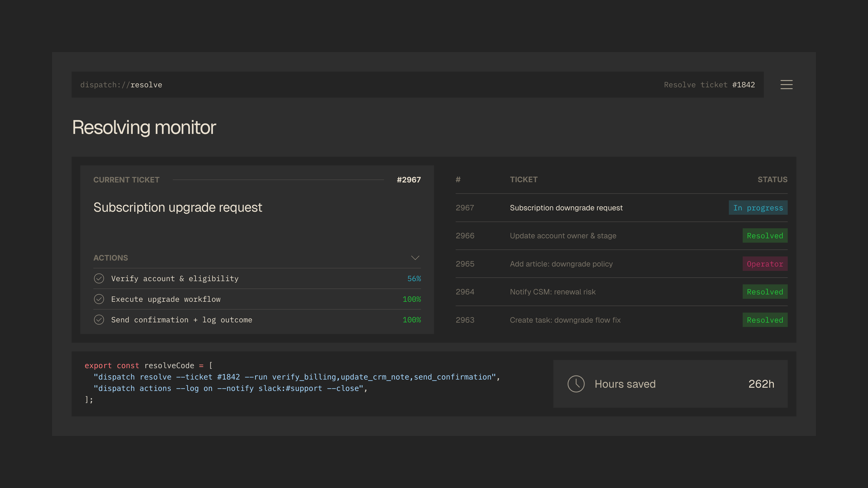Select ticket 2966 Update account owner & stage
Viewport: 868px width, 488px height.
click(x=563, y=236)
